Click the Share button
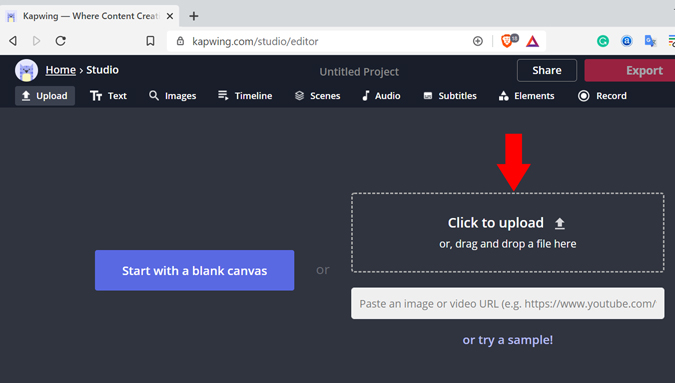675x383 pixels. (x=547, y=70)
